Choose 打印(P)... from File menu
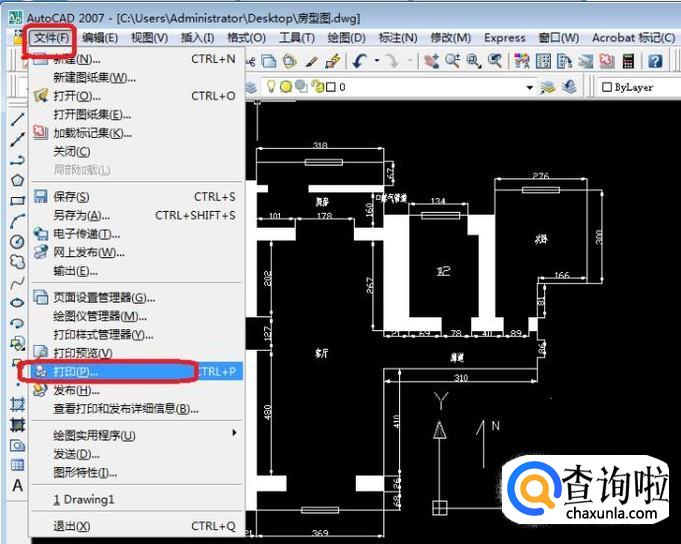This screenshot has width=681, height=544. pos(136,371)
